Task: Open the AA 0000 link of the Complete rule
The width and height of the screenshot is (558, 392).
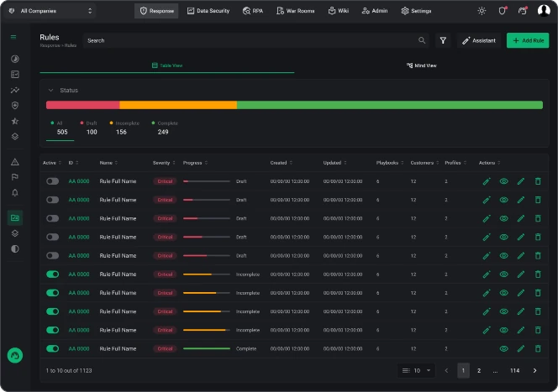Action: coord(79,348)
